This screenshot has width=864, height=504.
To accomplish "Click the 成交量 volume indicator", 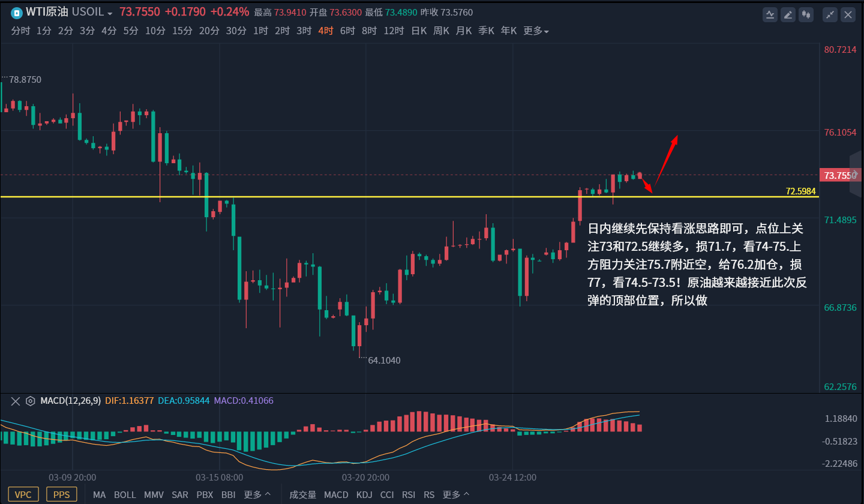I will tap(302, 494).
